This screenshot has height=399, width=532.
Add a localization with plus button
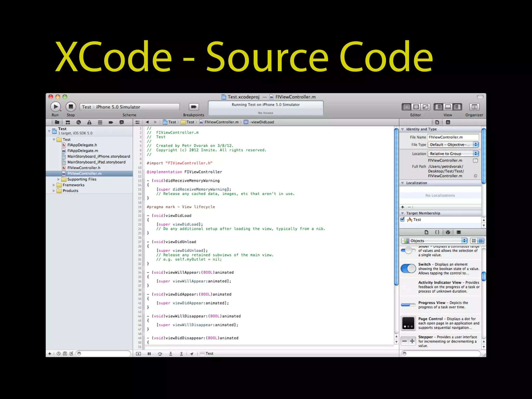[403, 207]
